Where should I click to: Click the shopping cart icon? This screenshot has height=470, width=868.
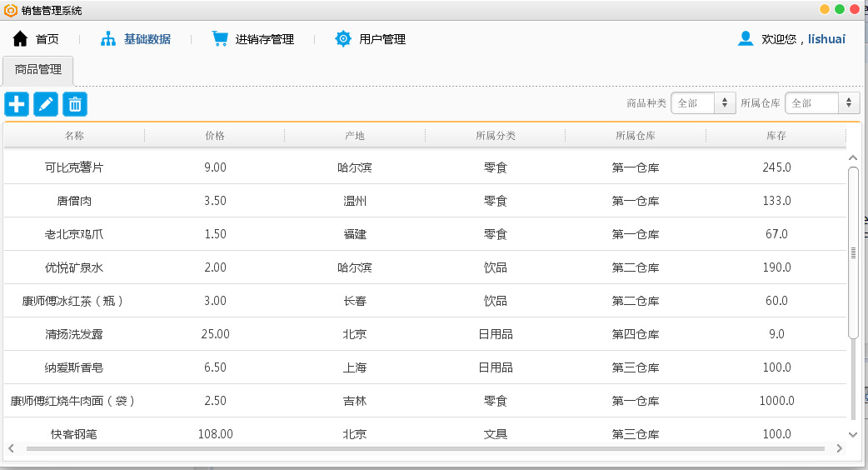(220, 39)
